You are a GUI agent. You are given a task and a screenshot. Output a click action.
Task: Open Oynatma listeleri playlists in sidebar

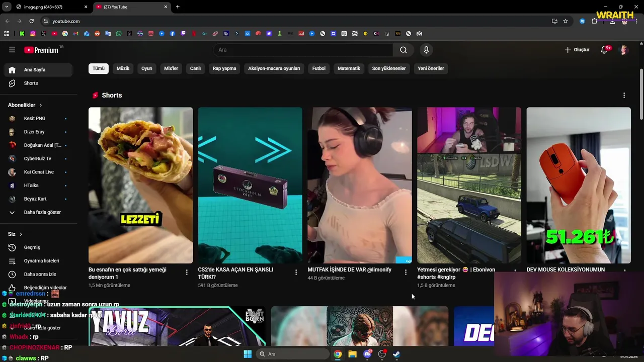pos(38,261)
